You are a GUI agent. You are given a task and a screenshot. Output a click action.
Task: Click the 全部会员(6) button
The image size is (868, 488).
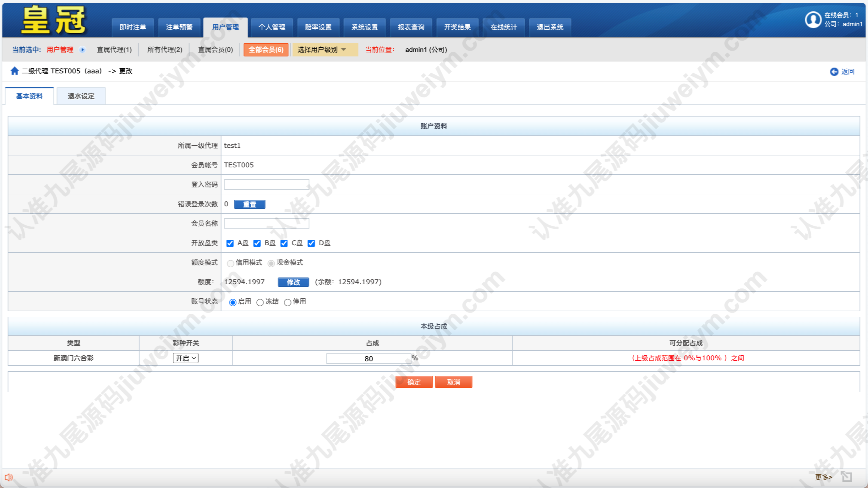coord(266,50)
